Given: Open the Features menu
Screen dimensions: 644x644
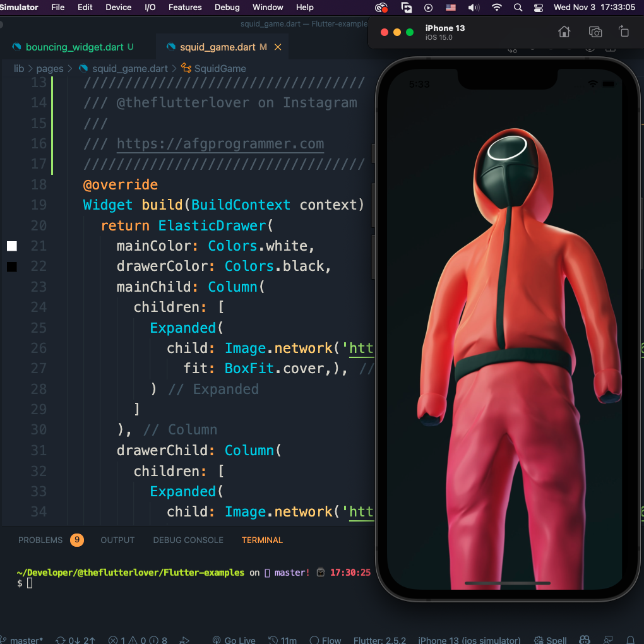Looking at the screenshot, I should point(185,8).
